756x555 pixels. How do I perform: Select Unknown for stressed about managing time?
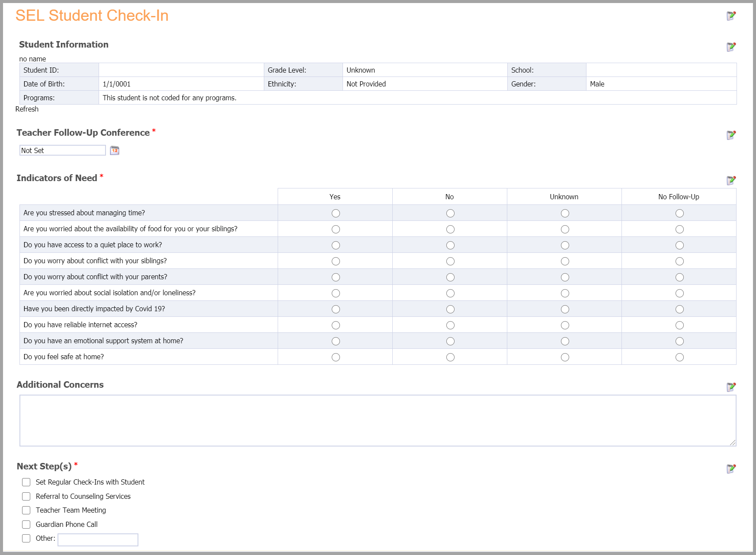[x=565, y=213]
